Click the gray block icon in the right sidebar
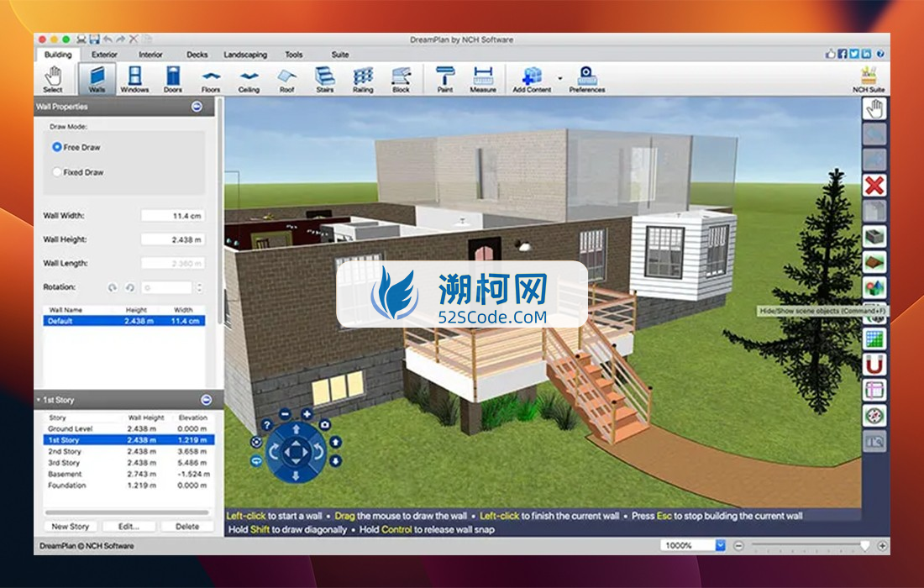 [874, 237]
